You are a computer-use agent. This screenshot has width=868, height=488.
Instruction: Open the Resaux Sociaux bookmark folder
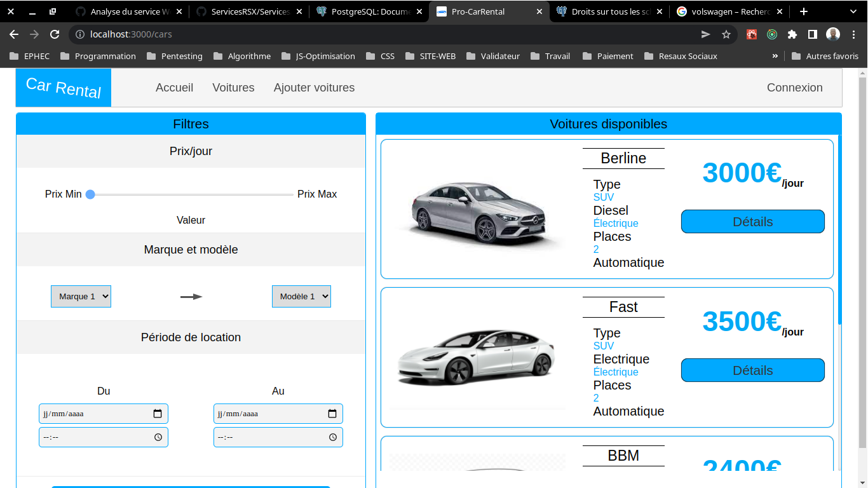(x=681, y=56)
